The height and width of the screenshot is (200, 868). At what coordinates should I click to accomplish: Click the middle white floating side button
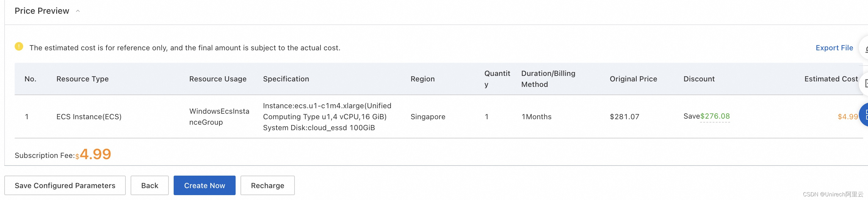pos(864,83)
